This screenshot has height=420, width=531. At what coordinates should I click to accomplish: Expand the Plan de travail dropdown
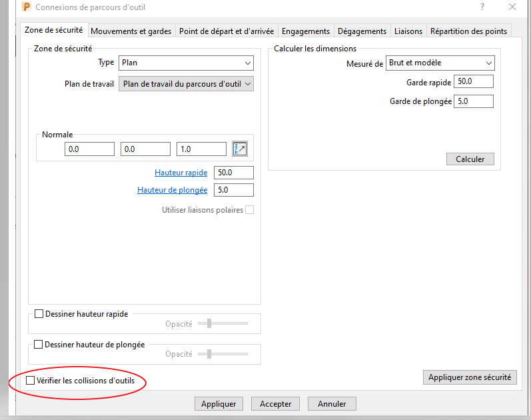(186, 84)
